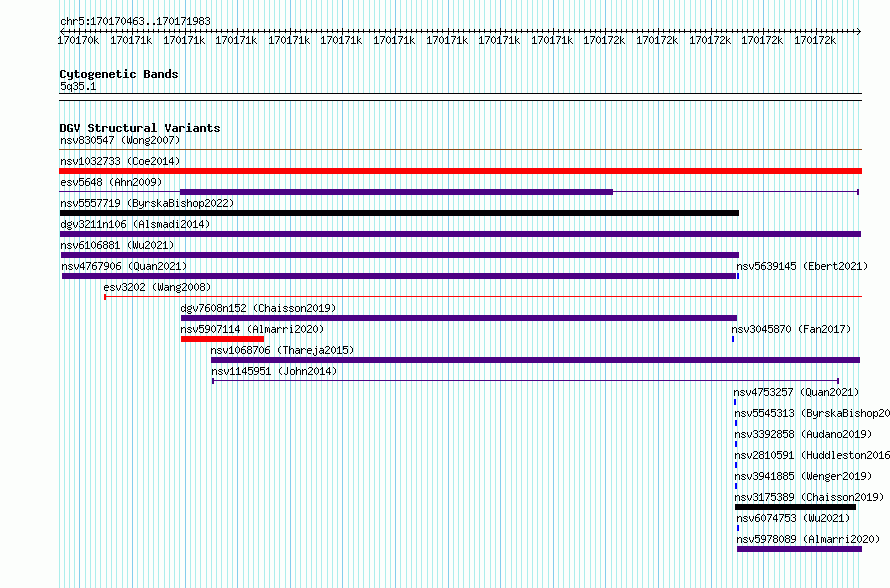Click nsv5907114 (Almarri2020) label
Viewport: 890px width, 588px height.
point(252,329)
